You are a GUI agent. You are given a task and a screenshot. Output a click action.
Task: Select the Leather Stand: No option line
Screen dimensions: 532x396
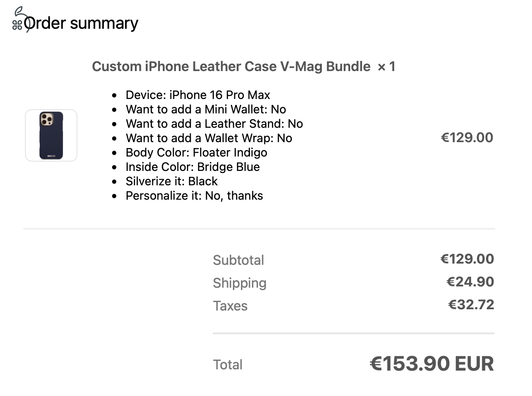(214, 124)
